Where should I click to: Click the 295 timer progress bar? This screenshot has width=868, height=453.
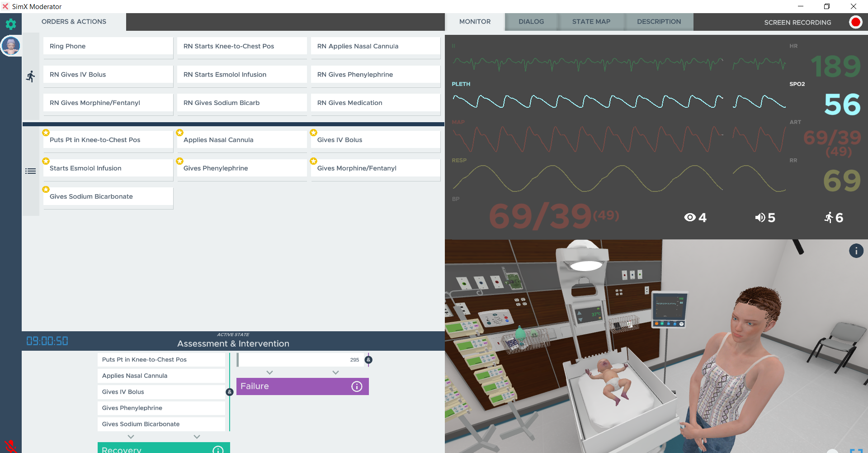[x=301, y=360]
